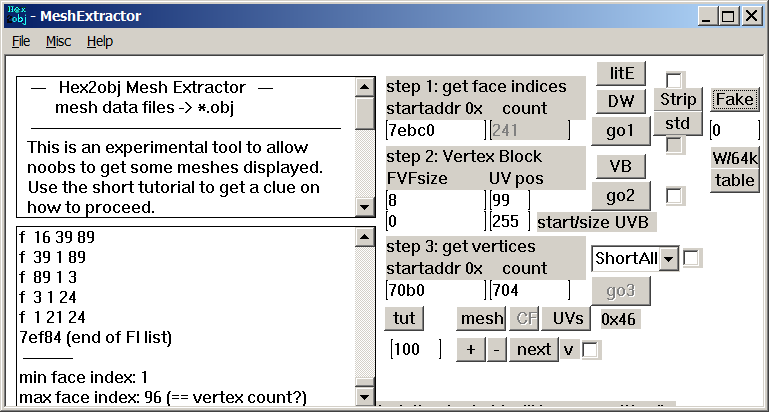Viewport: 769px width, 412px height.
Task: Toggle the checkbox above Strip button
Action: point(675,80)
